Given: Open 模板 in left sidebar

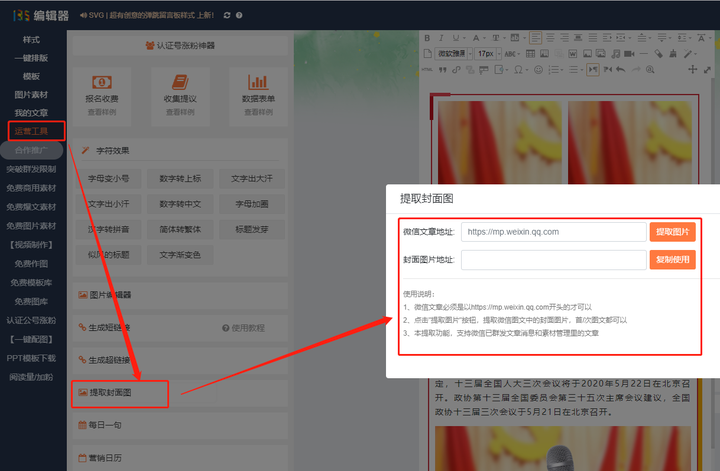Looking at the screenshot, I should (31, 76).
